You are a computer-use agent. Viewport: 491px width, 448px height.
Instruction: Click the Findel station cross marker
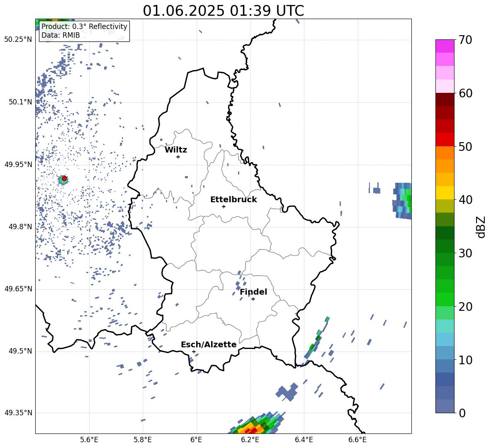point(253,299)
